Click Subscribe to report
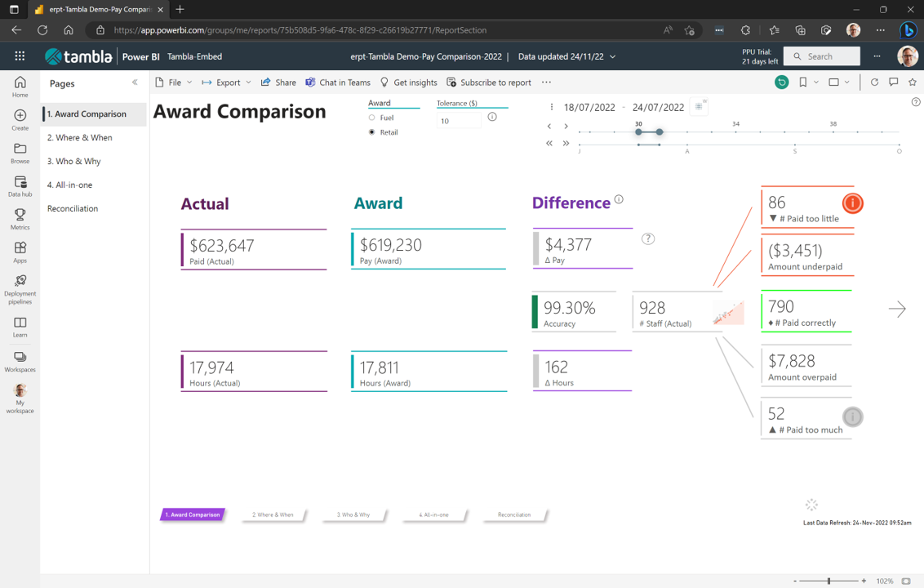Image resolution: width=924 pixels, height=588 pixels. click(489, 82)
